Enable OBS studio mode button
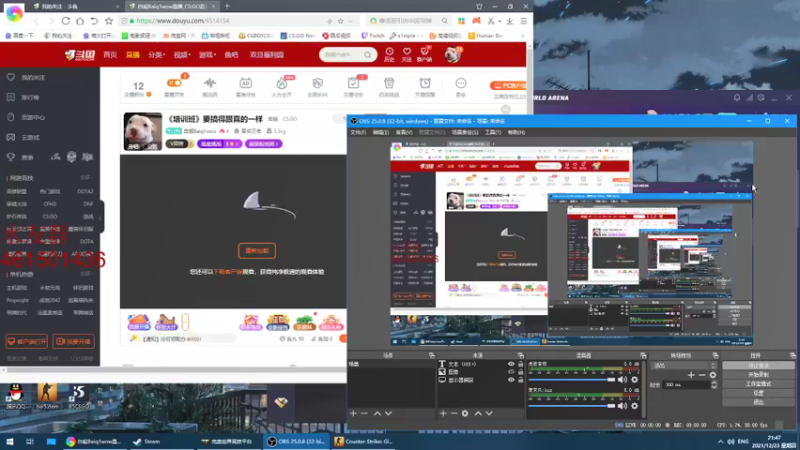Image resolution: width=800 pixels, height=450 pixels. click(x=758, y=384)
